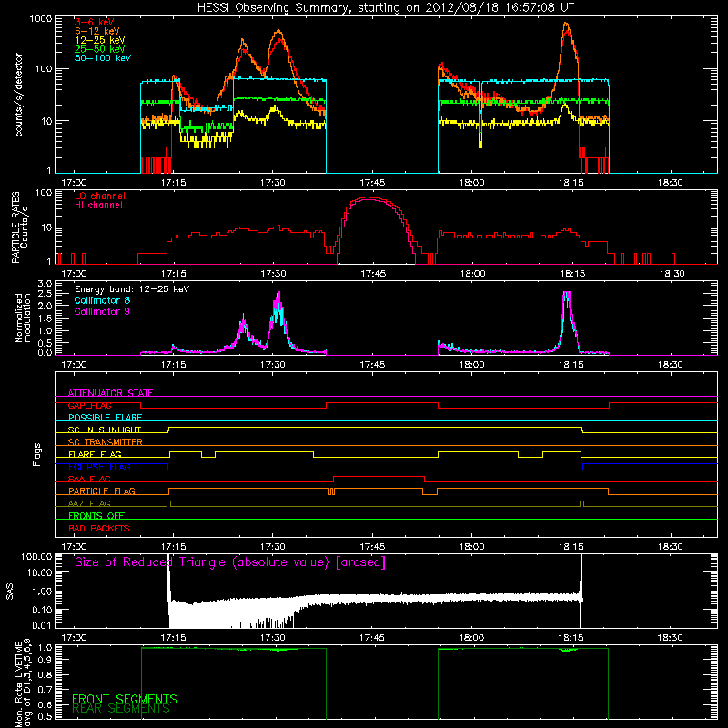
Task: Click the GAP_FLAG label
Action: 89,405
